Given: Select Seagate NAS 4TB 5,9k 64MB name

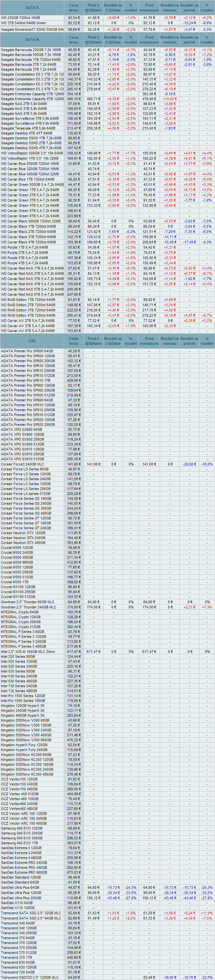Looking at the screenshot, I should 24,114.
